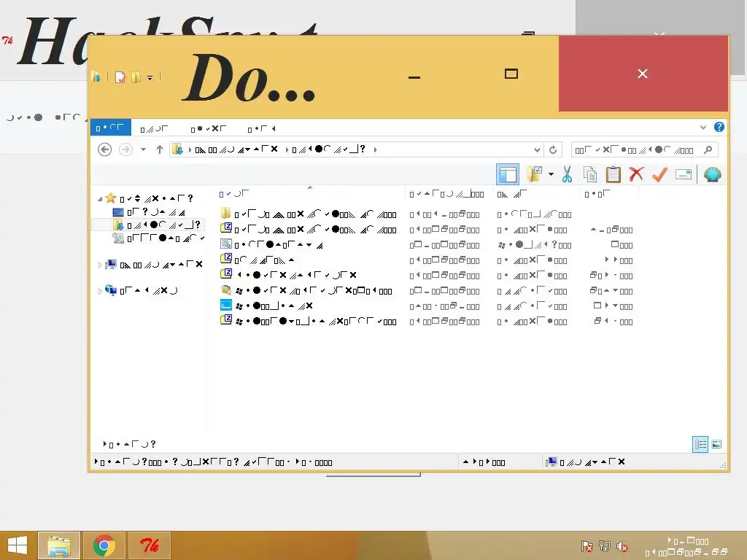Click the Downloads folder icon in the address bar
747x560 pixels.
tap(178, 149)
